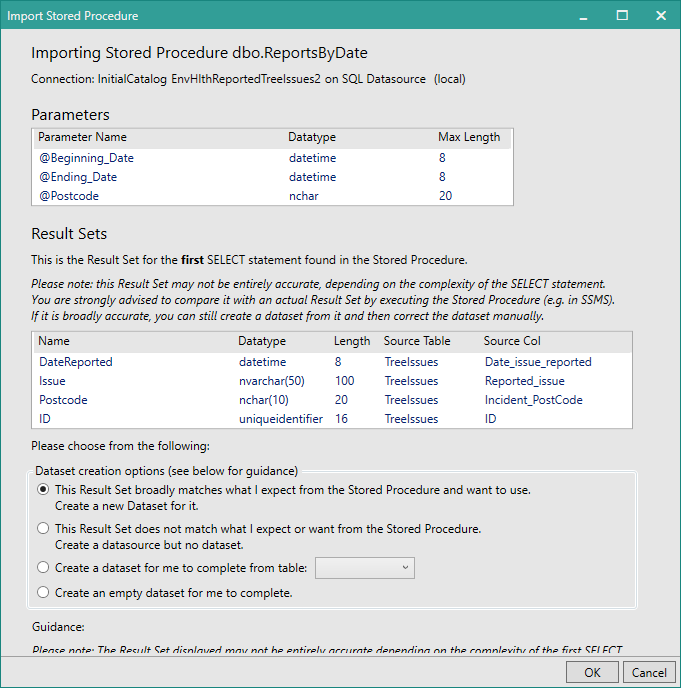
Task: Maximize the Import Stored Procedure window
Action: pos(622,16)
